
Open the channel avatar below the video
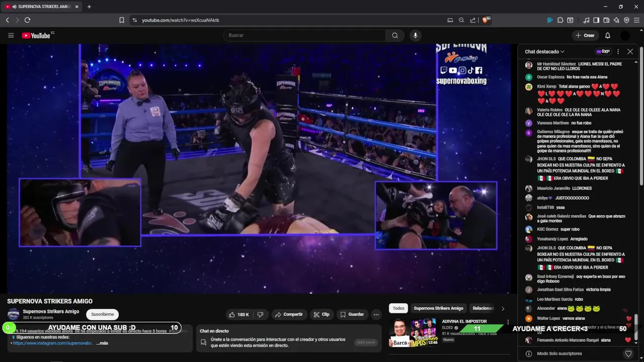point(13,314)
